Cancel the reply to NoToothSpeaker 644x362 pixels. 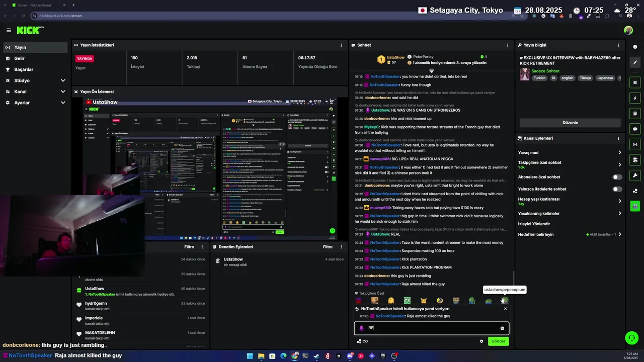[505, 309]
